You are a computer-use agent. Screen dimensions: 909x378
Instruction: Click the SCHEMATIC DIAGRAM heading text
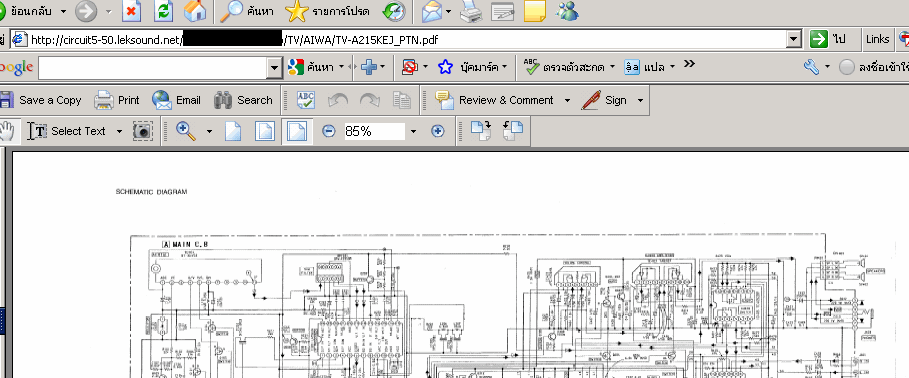(x=151, y=191)
